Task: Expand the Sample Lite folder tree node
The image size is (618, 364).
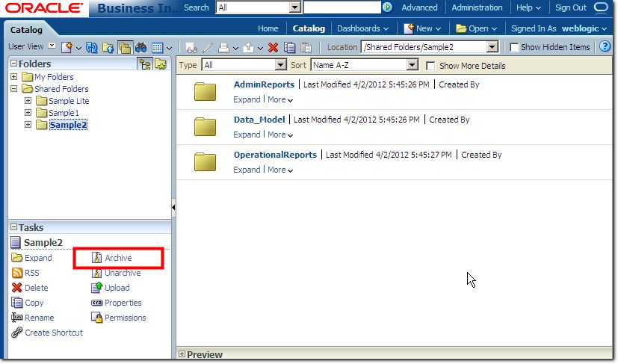Action: point(28,101)
